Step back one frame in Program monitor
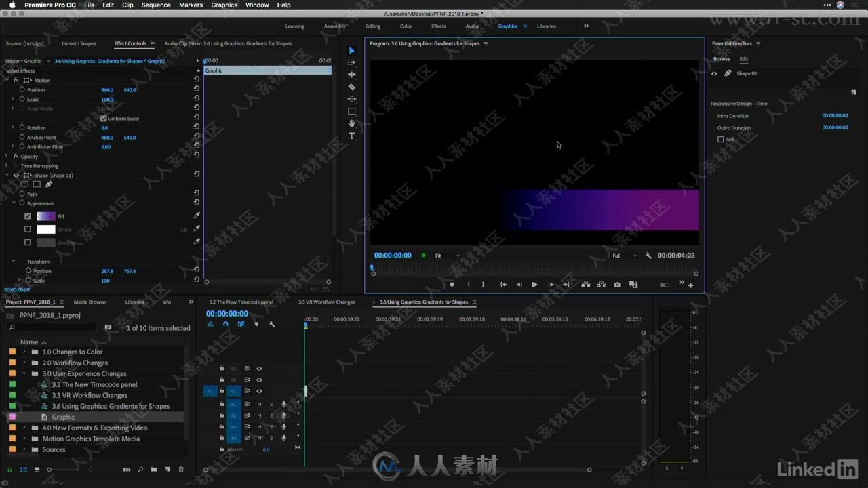 [519, 285]
